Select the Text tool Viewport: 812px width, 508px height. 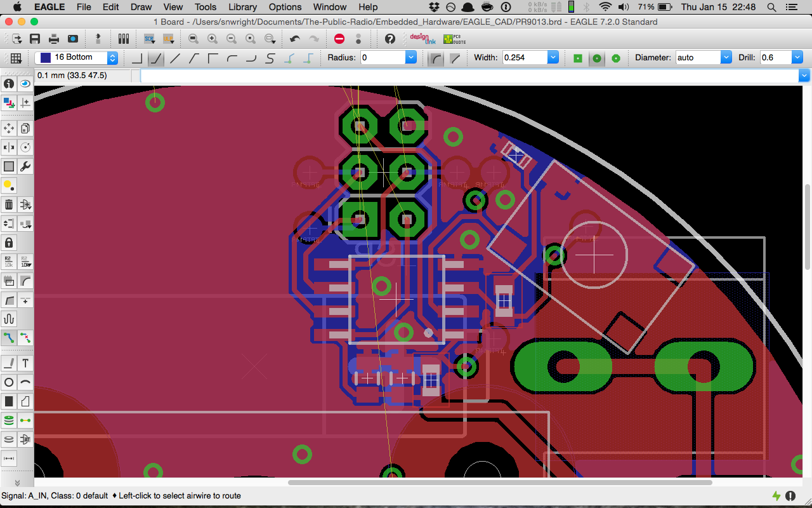click(25, 363)
